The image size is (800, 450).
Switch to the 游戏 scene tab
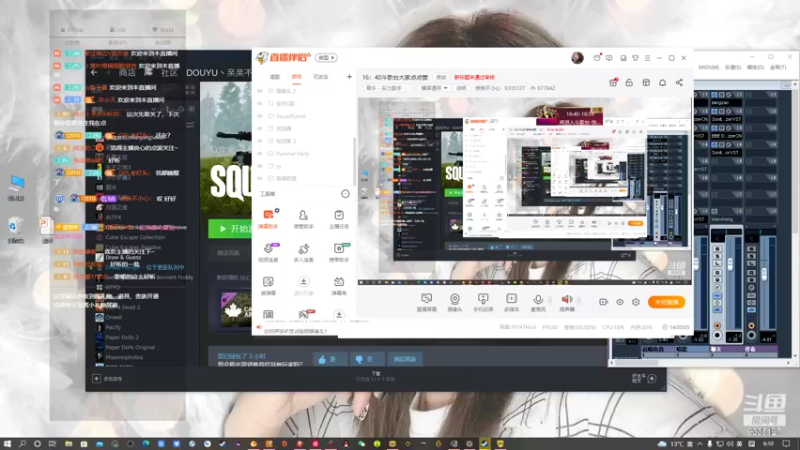click(296, 77)
